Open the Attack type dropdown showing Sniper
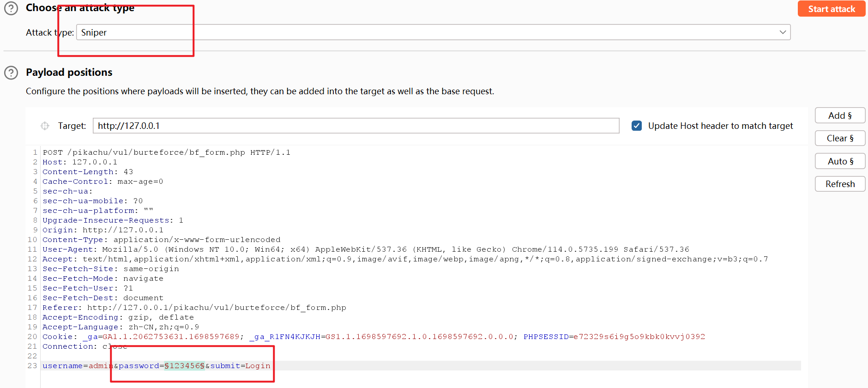 [433, 32]
